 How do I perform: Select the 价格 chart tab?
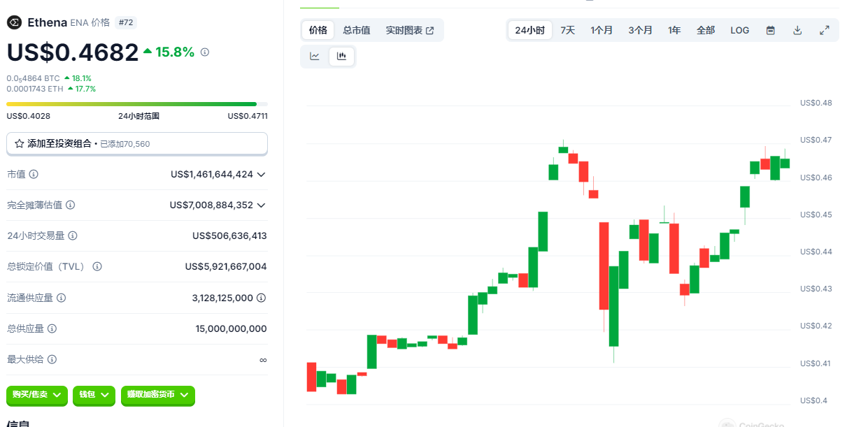(x=318, y=30)
